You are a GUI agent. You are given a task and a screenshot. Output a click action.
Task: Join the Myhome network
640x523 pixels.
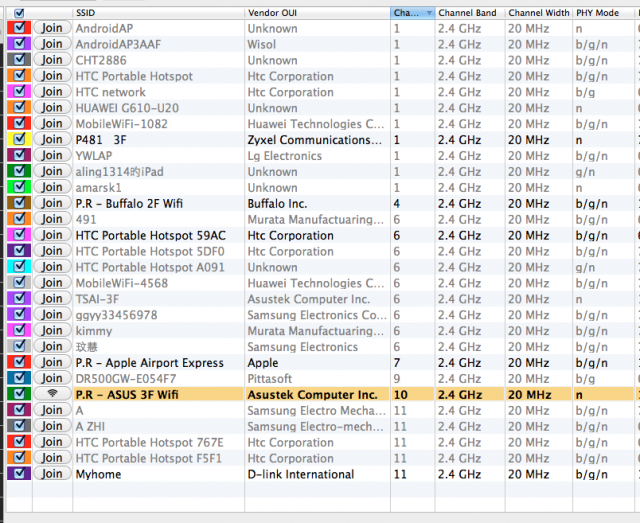tap(52, 474)
